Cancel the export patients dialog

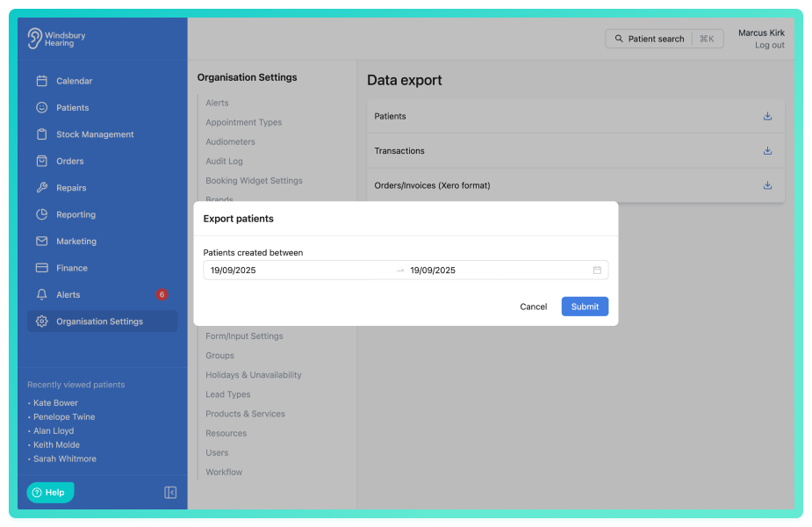[533, 307]
